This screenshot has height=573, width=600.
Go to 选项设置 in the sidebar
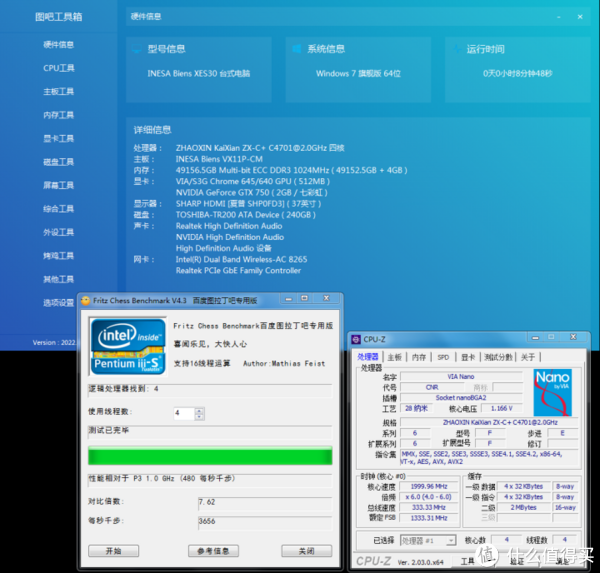(x=58, y=302)
